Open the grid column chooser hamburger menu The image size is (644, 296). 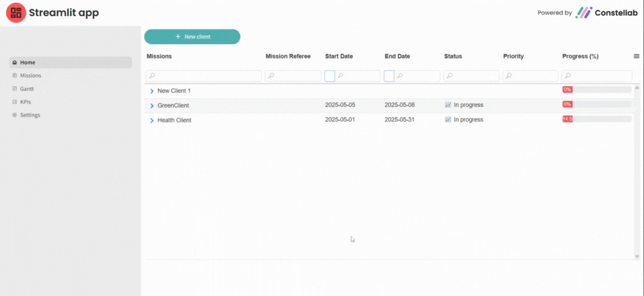coord(636,56)
